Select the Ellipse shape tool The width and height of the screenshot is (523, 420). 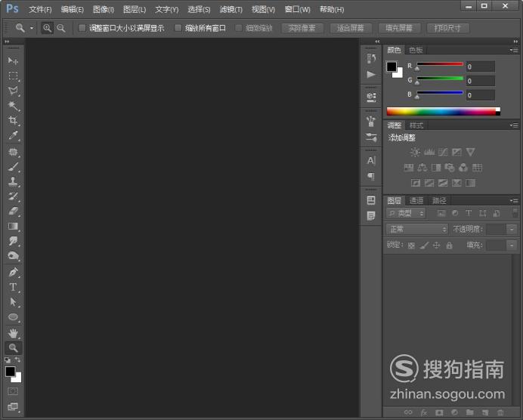[x=13, y=317]
